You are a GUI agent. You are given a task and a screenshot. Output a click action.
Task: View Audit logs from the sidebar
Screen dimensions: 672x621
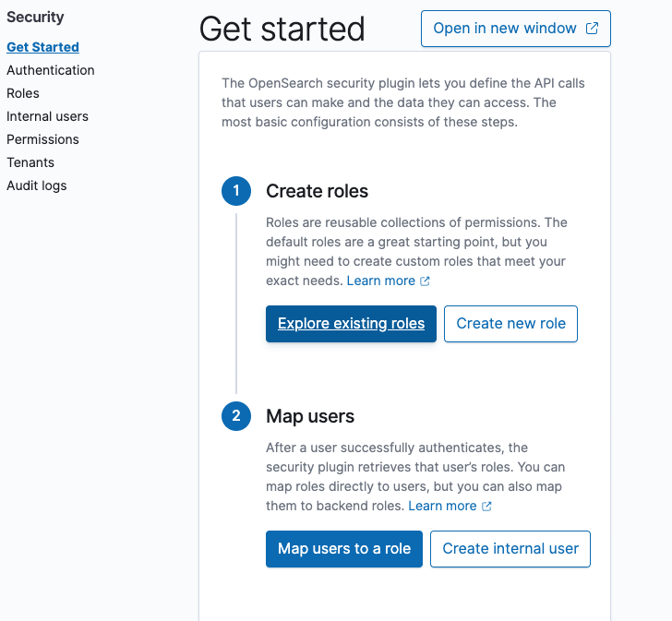(x=36, y=185)
